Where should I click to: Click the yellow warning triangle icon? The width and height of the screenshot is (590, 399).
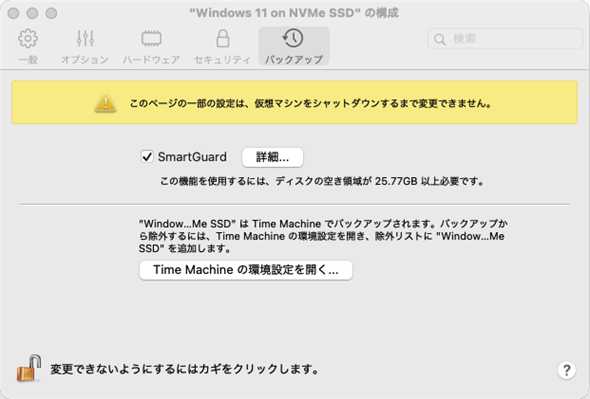(105, 102)
